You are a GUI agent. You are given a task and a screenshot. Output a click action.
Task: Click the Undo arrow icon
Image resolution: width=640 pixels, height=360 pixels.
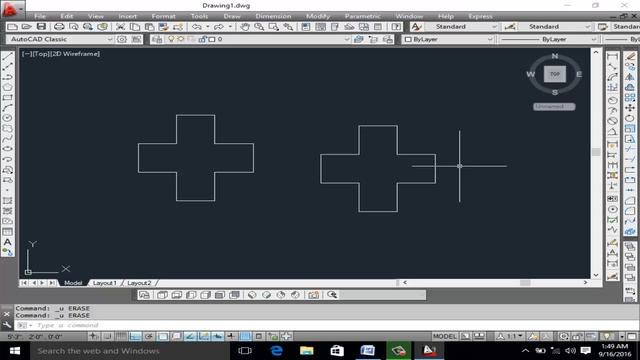(x=197, y=27)
